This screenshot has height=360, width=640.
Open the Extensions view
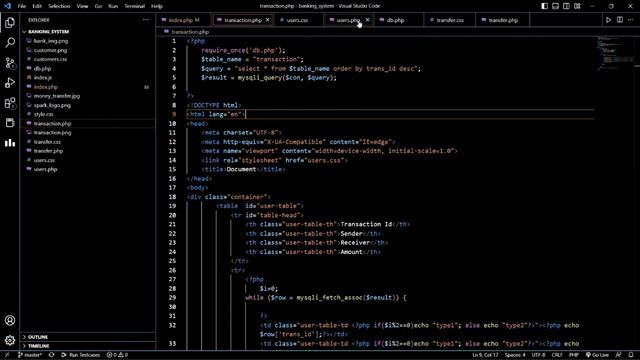pyautogui.click(x=10, y=102)
